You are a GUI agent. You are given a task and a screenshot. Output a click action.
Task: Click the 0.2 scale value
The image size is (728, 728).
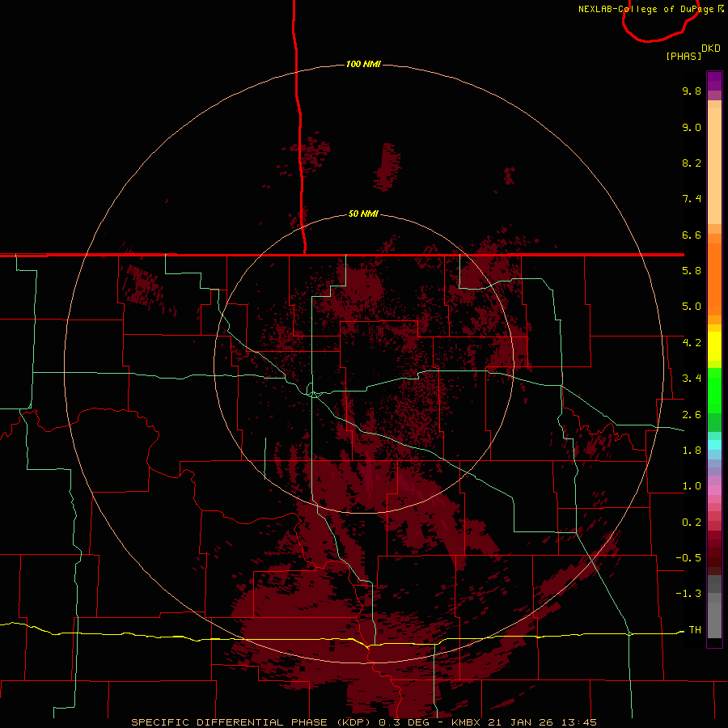692,523
